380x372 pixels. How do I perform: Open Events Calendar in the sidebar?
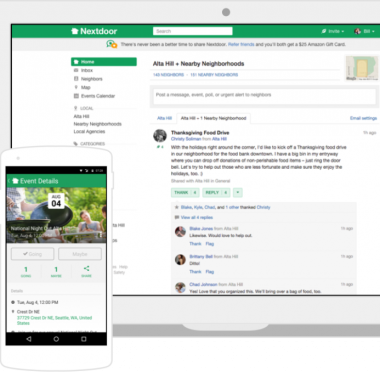point(98,96)
